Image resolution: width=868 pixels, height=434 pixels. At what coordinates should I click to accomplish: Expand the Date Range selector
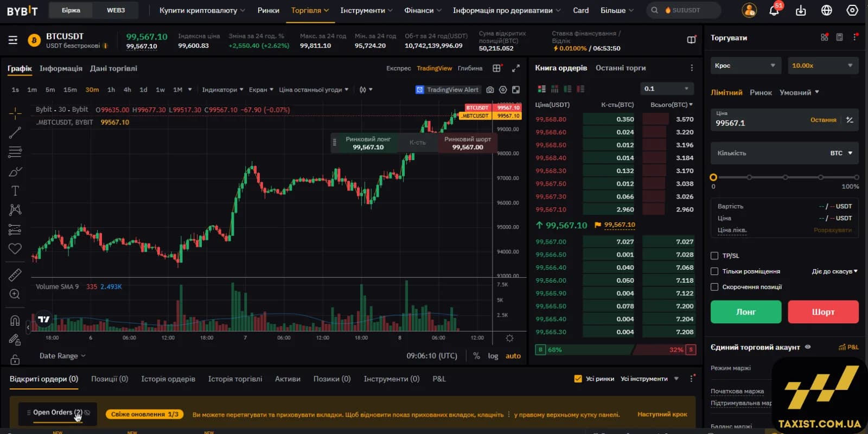[62, 356]
